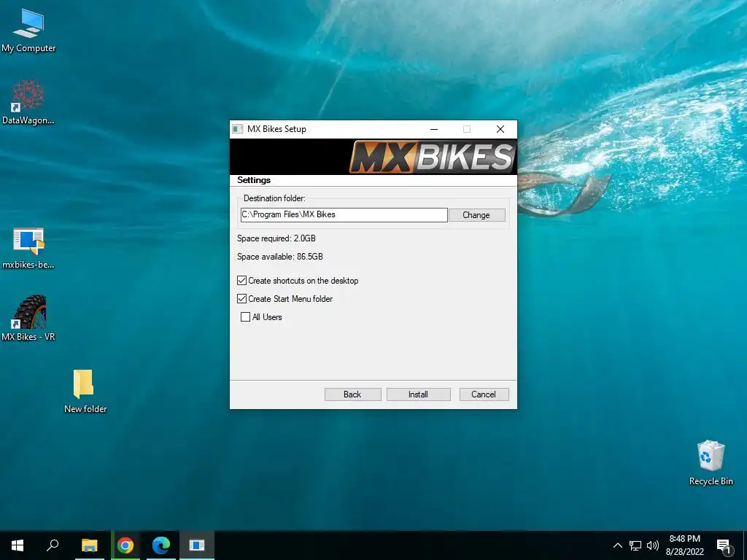Open the My Computer desktop icon
This screenshot has height=560, width=747.
tap(28, 29)
